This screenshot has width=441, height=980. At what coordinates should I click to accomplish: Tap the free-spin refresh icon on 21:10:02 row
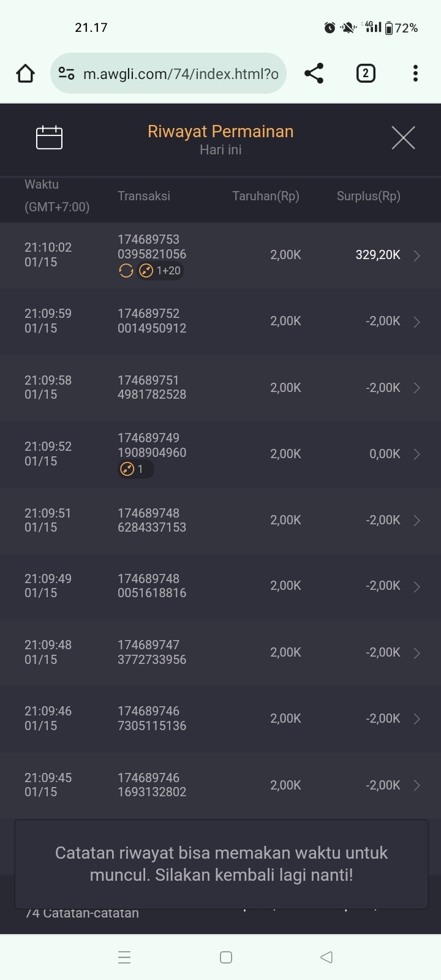coord(126,271)
